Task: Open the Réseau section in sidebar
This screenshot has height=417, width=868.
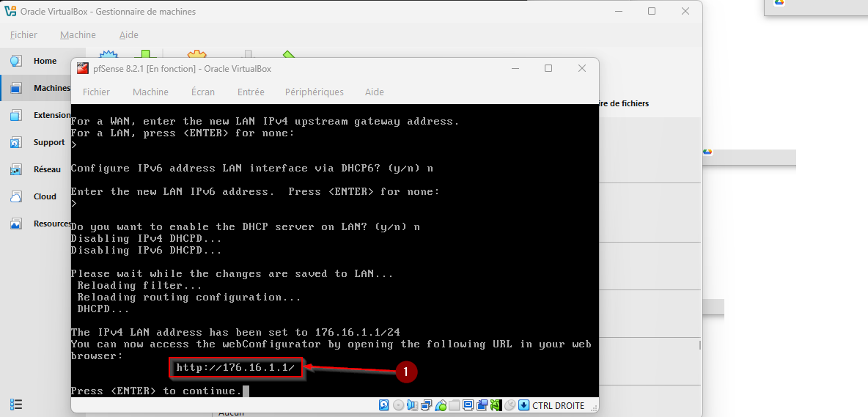Action: 46,169
